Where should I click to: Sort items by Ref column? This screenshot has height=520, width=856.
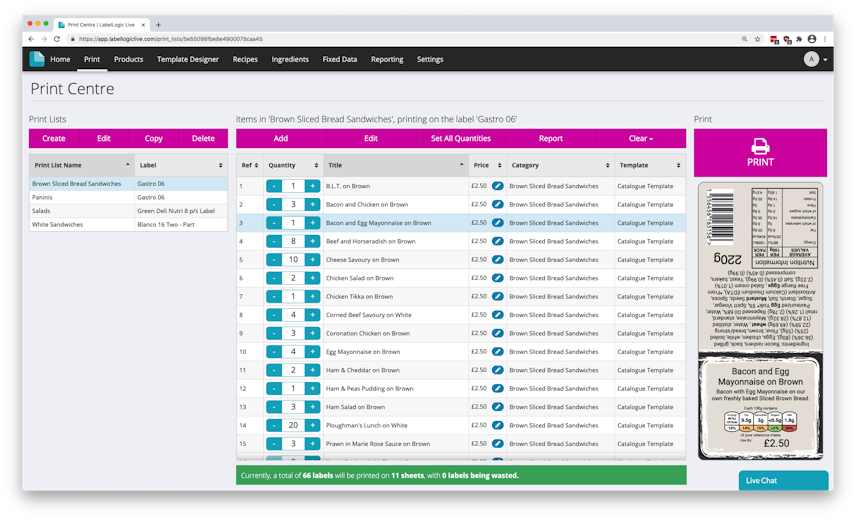click(250, 165)
